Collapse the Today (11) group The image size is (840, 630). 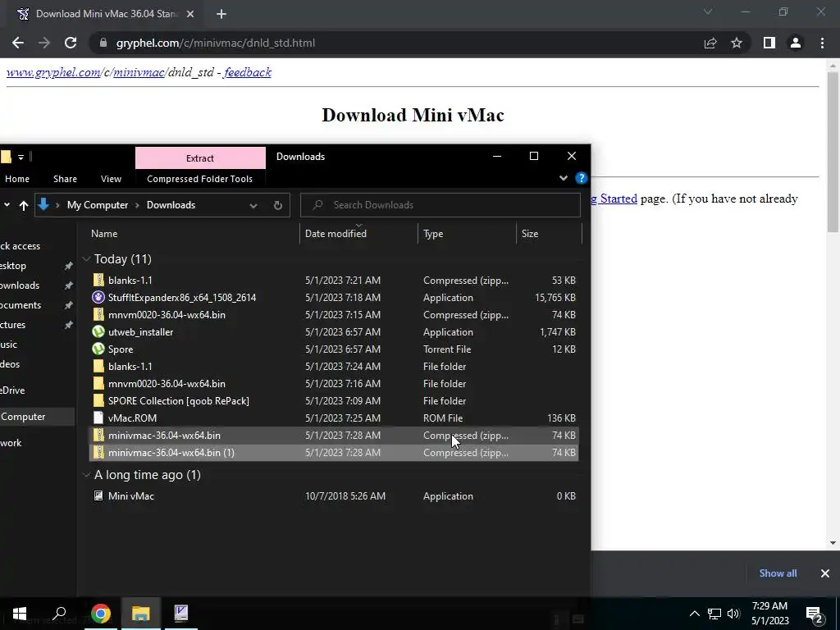click(86, 259)
